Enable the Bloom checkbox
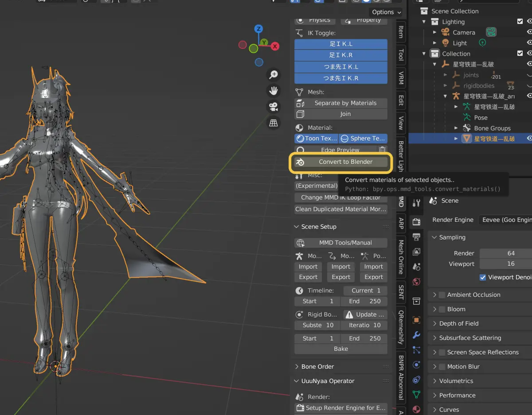 tap(442, 309)
